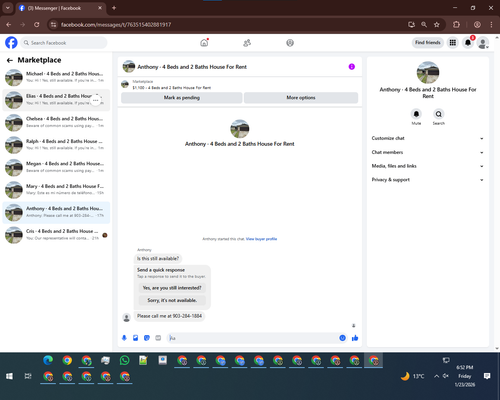Click the 'Is this still available?' message

(x=158, y=258)
